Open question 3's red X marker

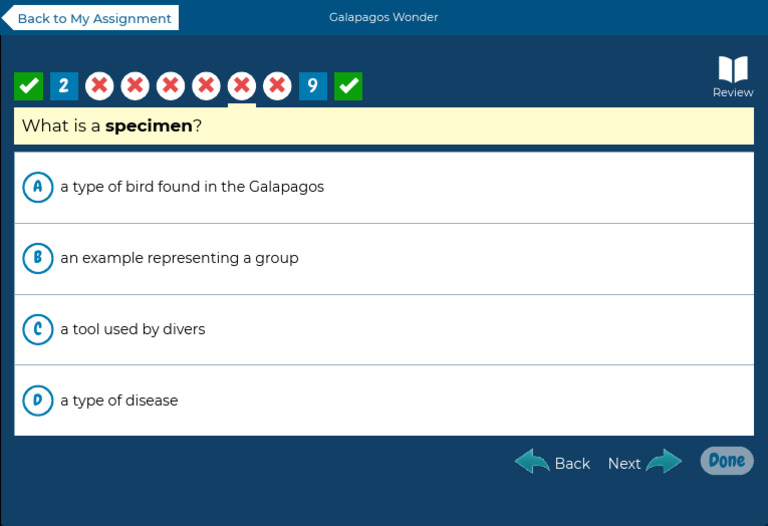tap(100, 86)
